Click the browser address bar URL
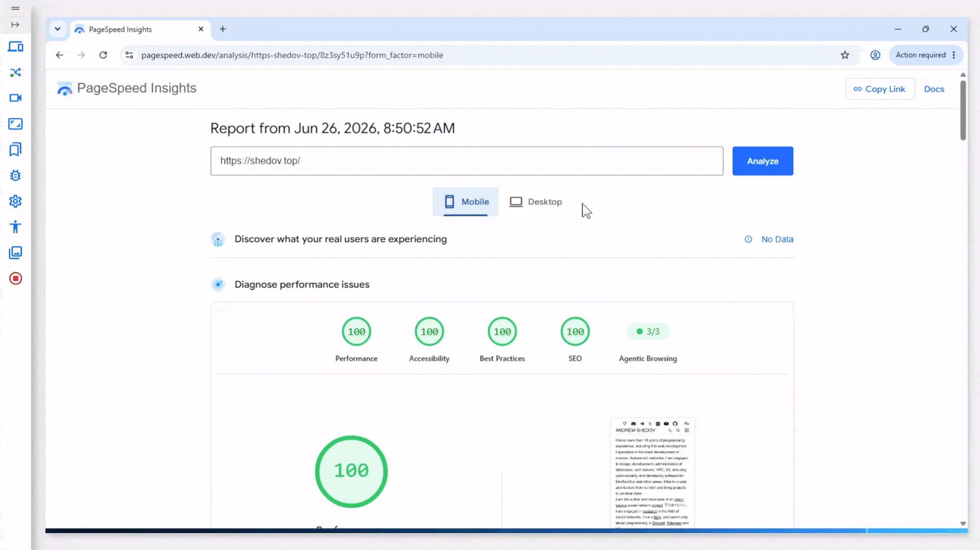The height and width of the screenshot is (550, 980). pyautogui.click(x=292, y=55)
